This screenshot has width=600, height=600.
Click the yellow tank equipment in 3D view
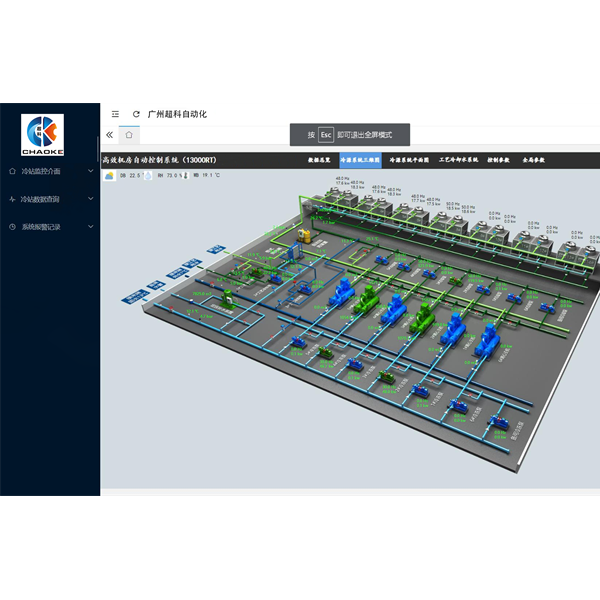click(305, 235)
